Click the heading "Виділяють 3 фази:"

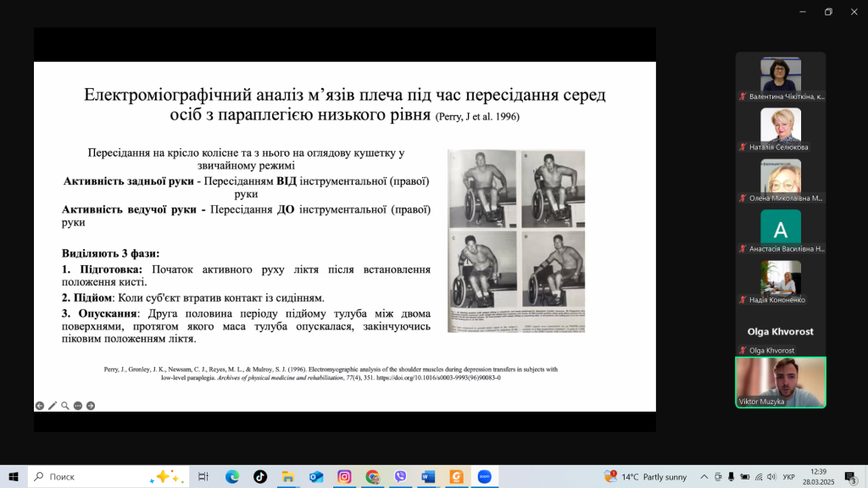pos(111,253)
